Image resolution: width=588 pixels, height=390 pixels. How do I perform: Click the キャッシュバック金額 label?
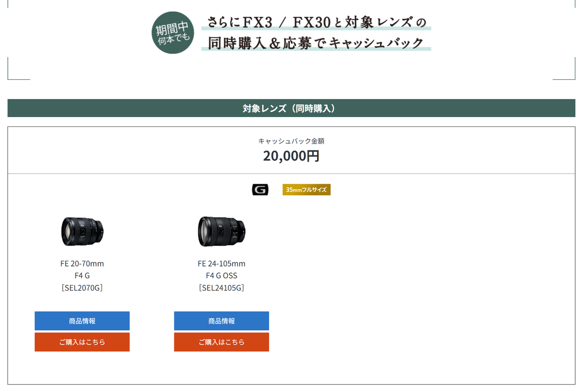tap(291, 141)
